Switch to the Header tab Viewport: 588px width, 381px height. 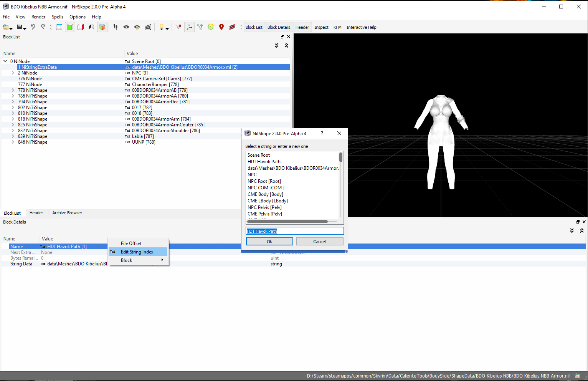36,213
